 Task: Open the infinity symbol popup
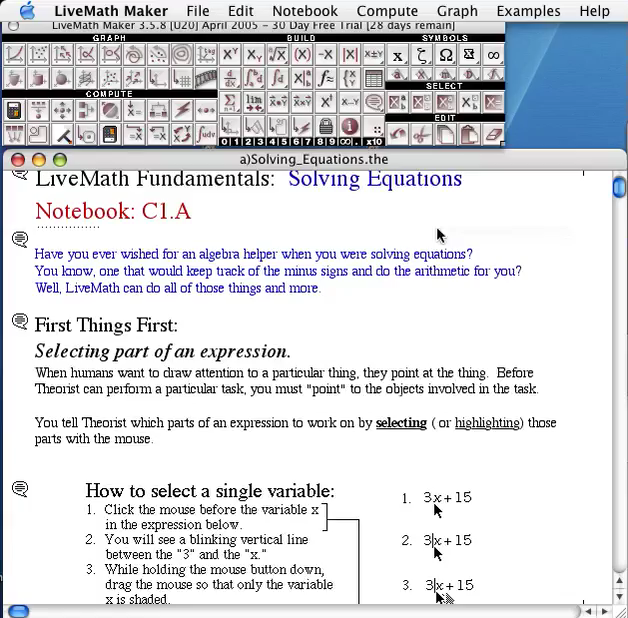tap(493, 56)
